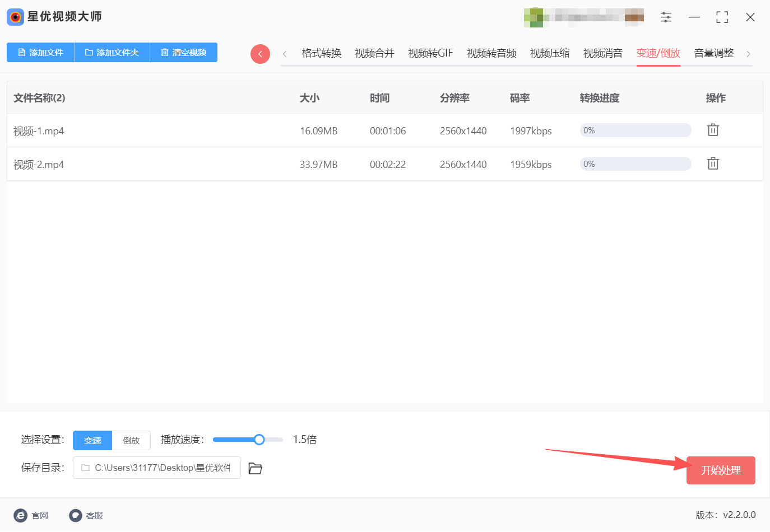Click 添加文件 add file button
Image resolution: width=770 pixels, height=532 pixels.
click(x=40, y=52)
